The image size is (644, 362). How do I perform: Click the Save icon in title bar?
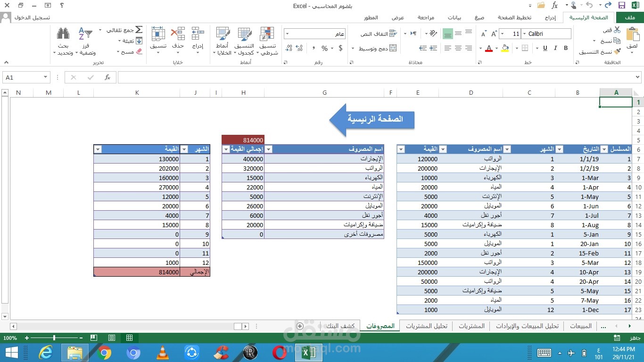[x=622, y=5]
